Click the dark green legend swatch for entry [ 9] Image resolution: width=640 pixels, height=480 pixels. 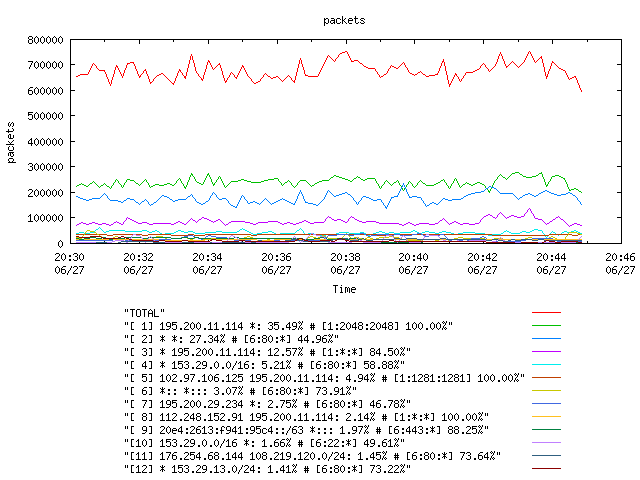tap(547, 430)
